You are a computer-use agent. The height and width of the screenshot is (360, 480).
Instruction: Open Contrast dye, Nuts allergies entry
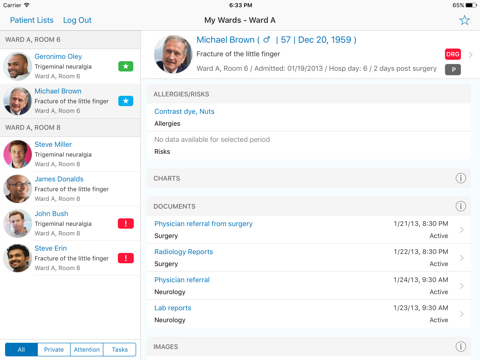[309, 117]
